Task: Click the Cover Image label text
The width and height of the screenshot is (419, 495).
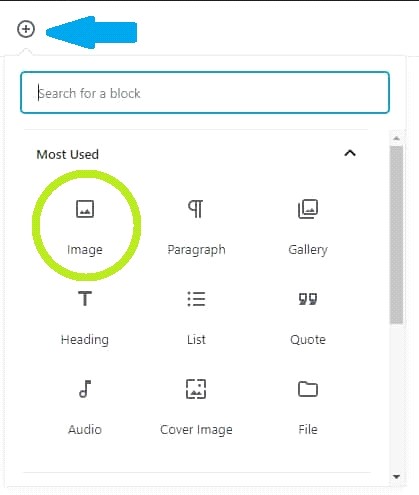Action: coord(196,430)
